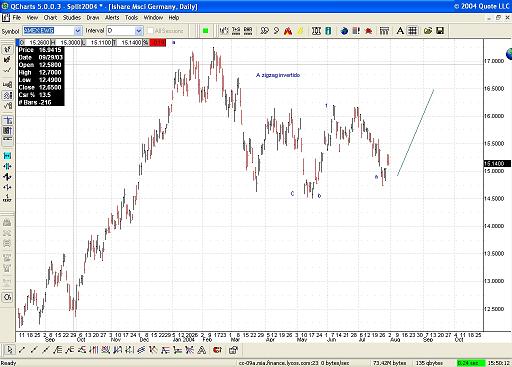Click the topmost icon in left sidebar
512x367 pixels.
7,50
